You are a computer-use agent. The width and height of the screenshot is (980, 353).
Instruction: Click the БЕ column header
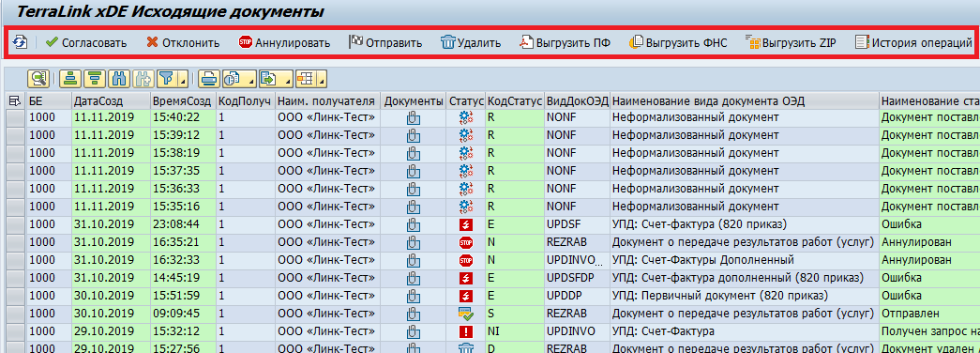pos(49,100)
